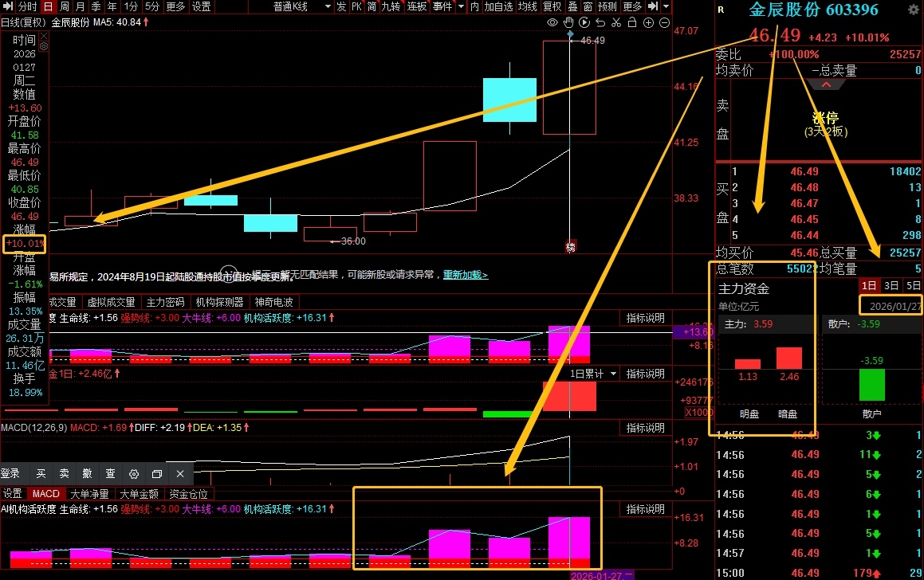This screenshot has height=580, width=924.
Task: Open 更多 periods next to 5分
Action: point(175,6)
